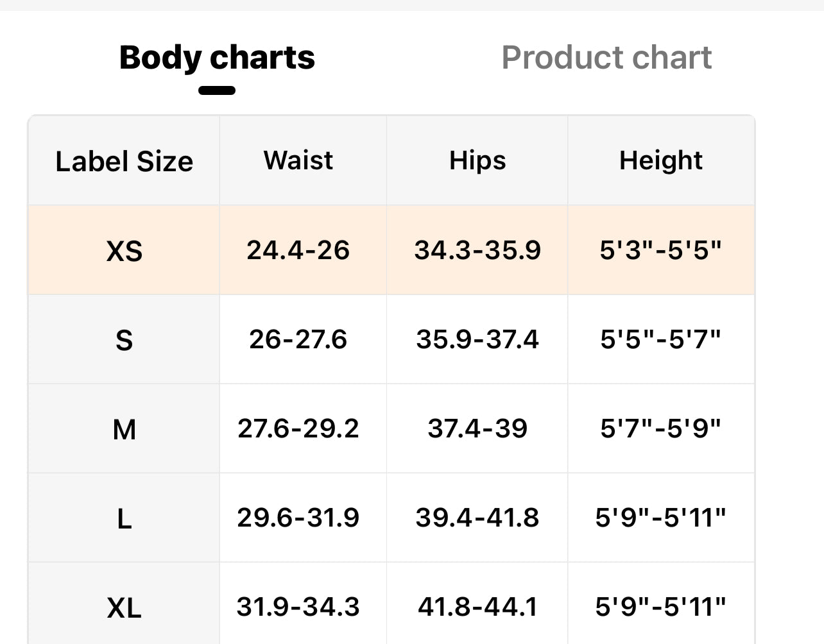Switch to the Product chart tab
The height and width of the screenshot is (644, 824).
point(606,58)
